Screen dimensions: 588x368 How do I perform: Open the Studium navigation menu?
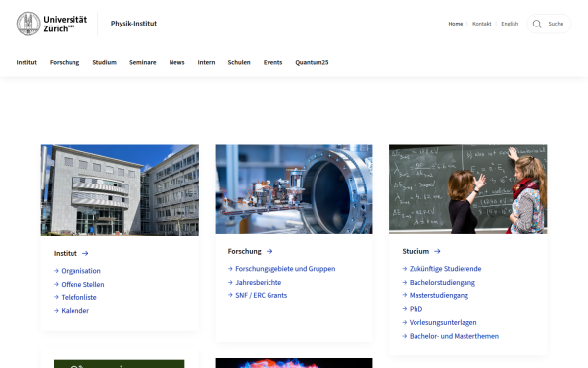104,62
